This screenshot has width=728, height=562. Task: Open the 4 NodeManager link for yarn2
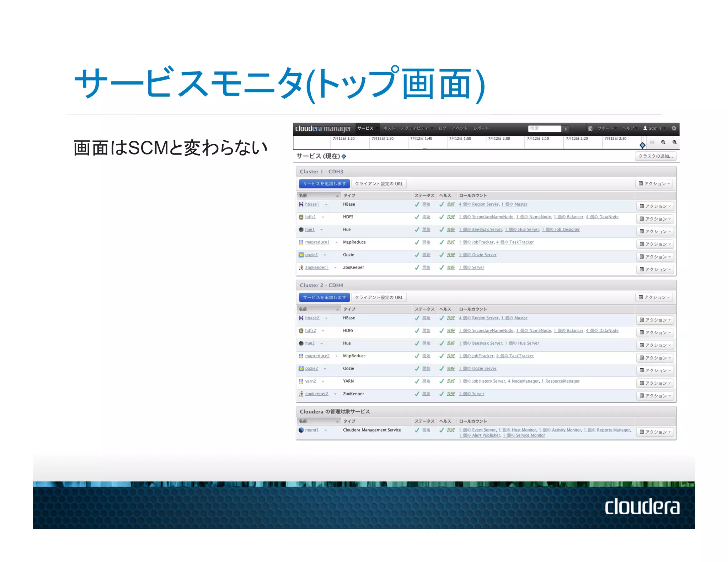pyautogui.click(x=523, y=381)
